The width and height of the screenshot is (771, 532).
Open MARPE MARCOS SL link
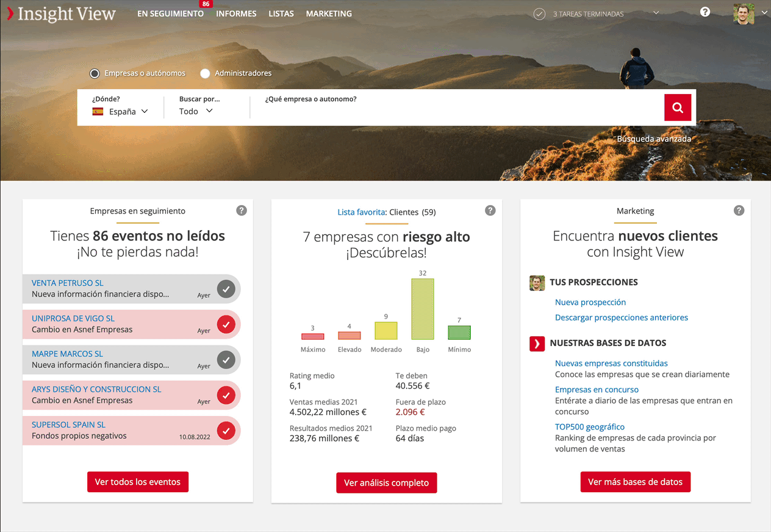(x=68, y=354)
